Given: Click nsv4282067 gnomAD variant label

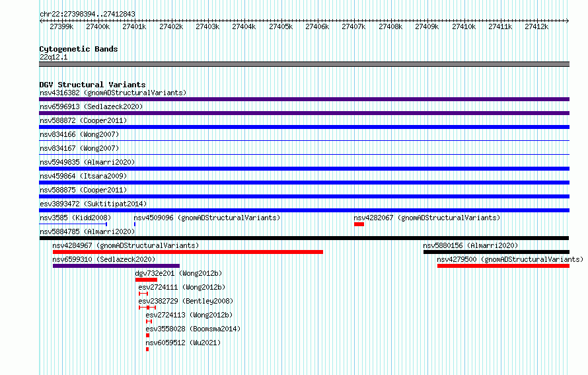Looking at the screenshot, I should 427,218.
